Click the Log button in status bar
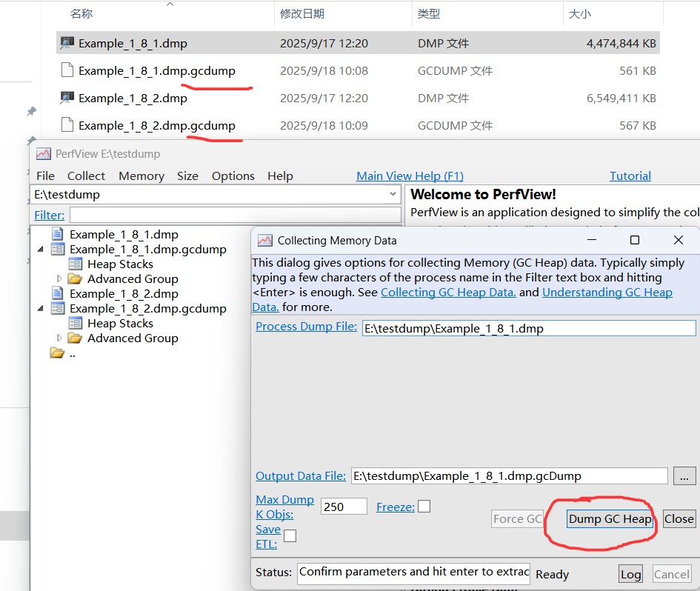700x591 pixels. point(630,574)
